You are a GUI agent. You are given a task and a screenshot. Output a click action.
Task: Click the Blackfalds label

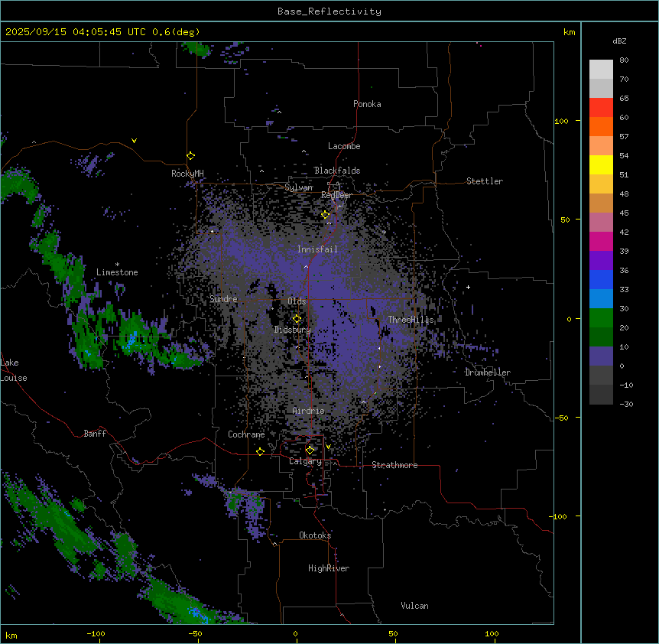337,171
